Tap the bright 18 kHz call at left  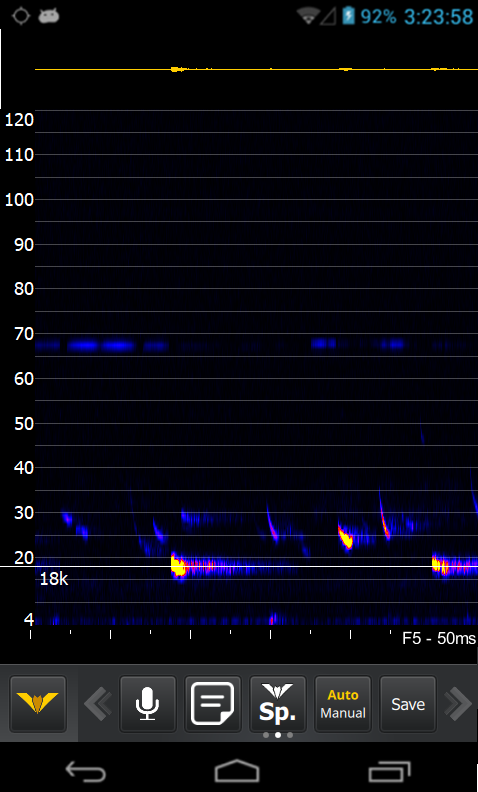(179, 566)
